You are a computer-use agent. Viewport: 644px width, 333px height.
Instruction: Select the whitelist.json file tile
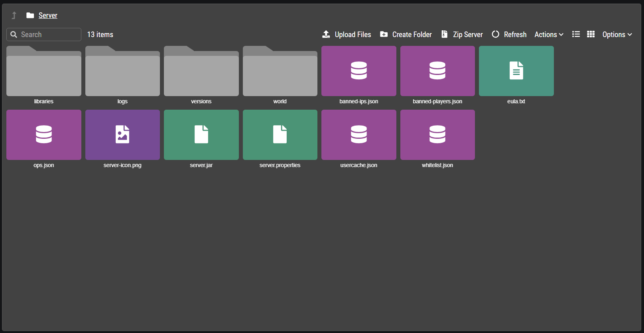(x=437, y=135)
